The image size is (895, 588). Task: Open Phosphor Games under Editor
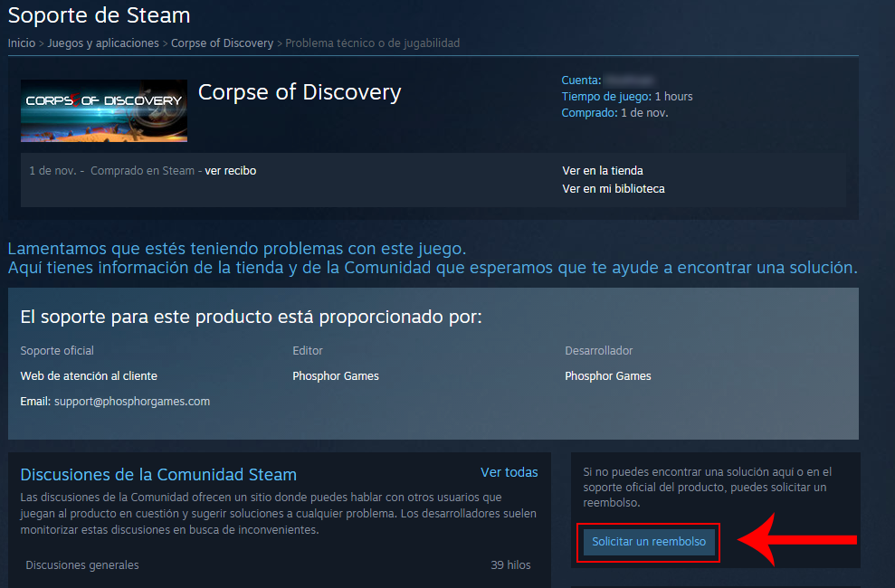(336, 375)
